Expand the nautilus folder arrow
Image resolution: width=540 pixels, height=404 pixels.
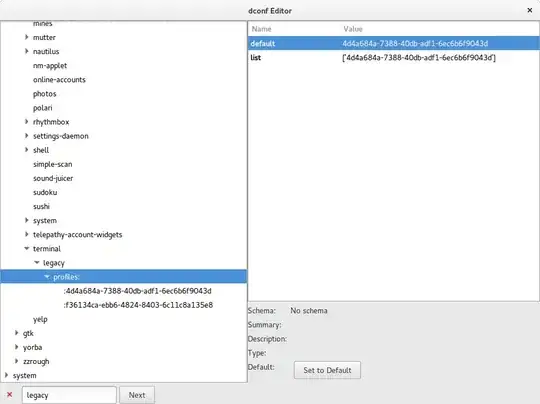pyautogui.click(x=27, y=51)
